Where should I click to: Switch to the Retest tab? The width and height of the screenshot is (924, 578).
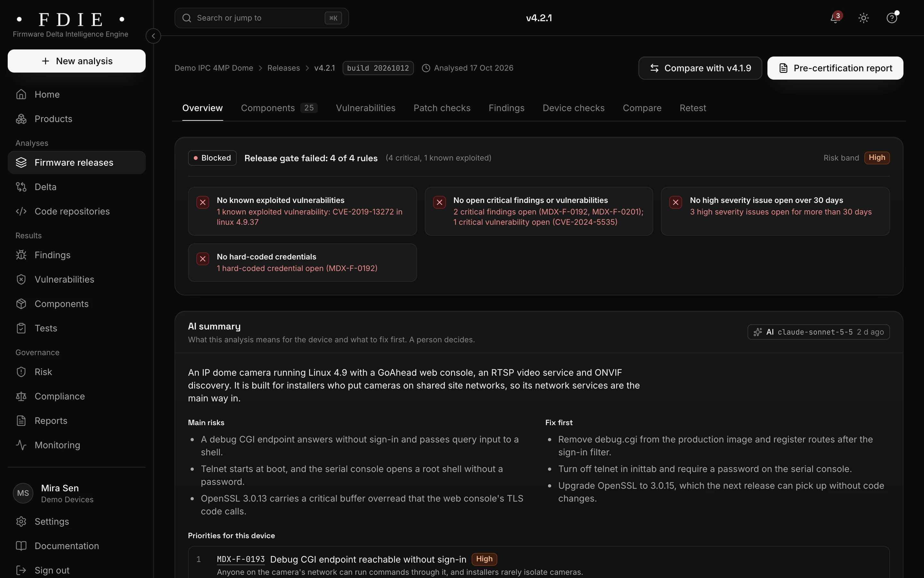pos(693,108)
